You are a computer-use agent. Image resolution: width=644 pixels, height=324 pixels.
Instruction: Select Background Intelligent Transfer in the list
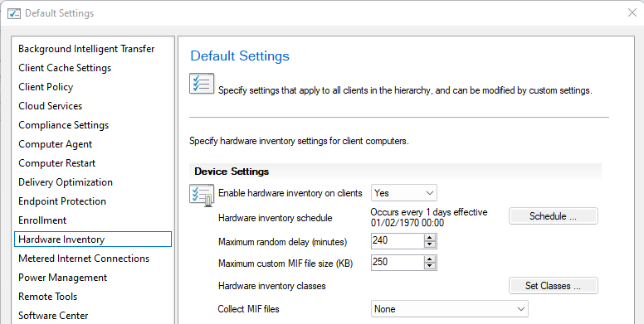(86, 49)
